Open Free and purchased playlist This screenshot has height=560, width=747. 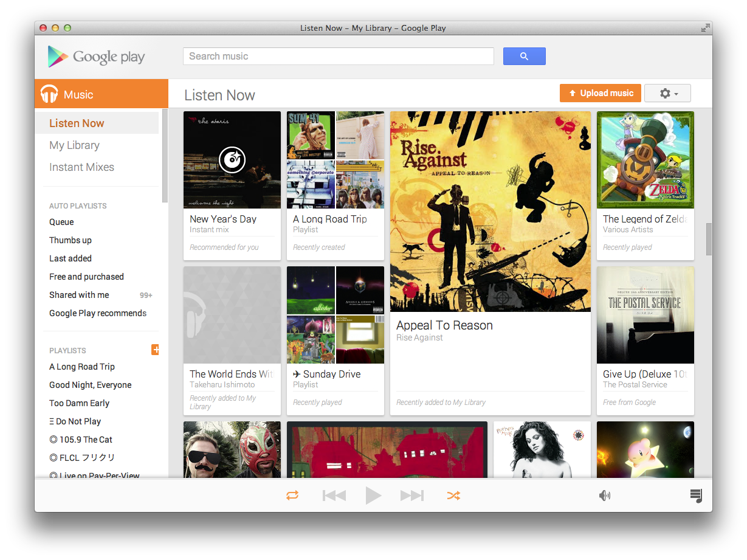(86, 277)
